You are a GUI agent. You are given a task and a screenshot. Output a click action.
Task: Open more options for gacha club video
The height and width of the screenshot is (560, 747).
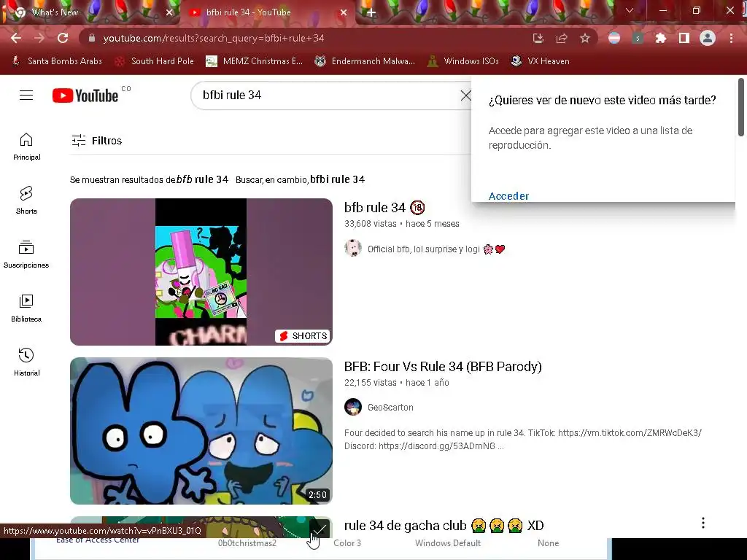coord(703,523)
